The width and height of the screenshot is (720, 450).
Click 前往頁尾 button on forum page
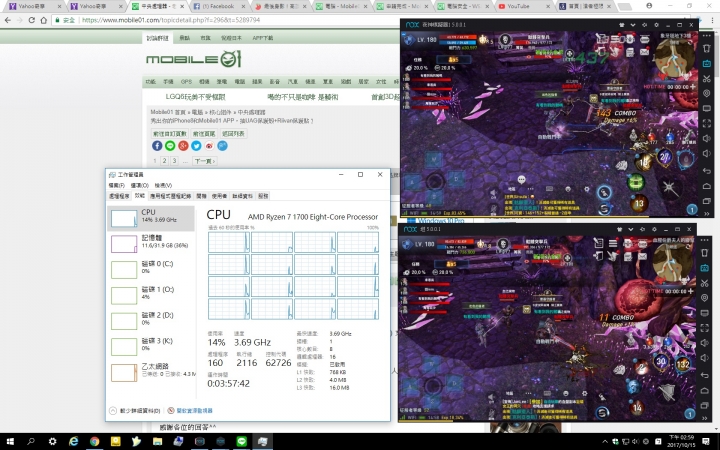pos(204,134)
